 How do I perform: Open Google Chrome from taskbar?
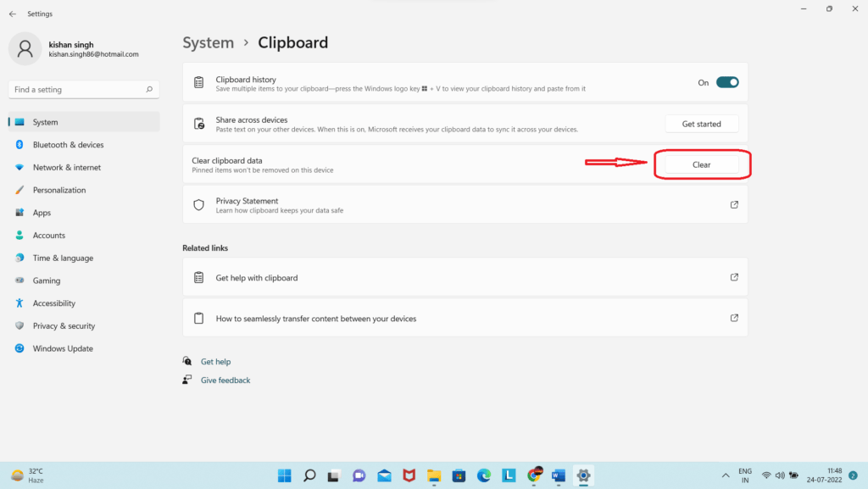(534, 475)
